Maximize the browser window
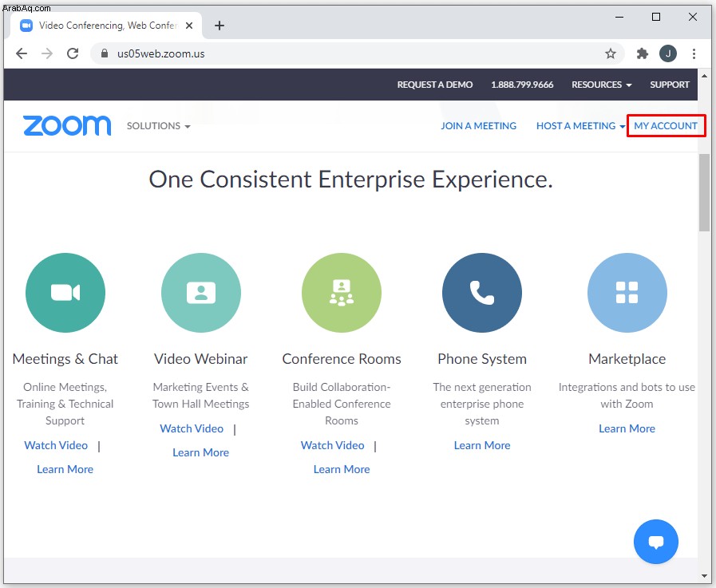 coord(655,17)
